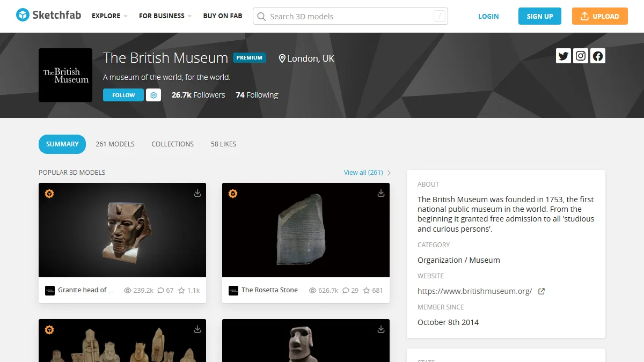Open Buy on Fab menu item
This screenshot has width=644, height=362.
(x=223, y=16)
